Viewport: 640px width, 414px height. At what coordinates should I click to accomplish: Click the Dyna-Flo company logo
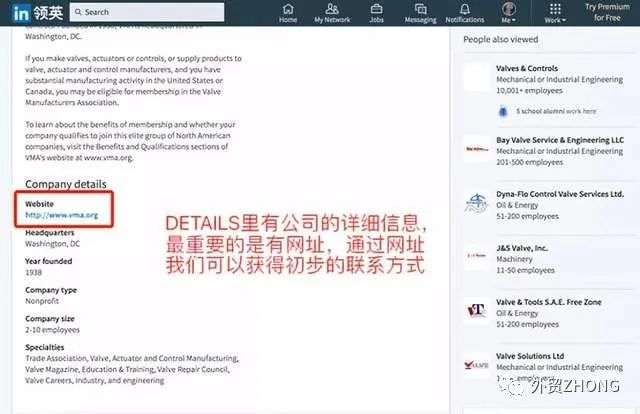click(x=476, y=203)
